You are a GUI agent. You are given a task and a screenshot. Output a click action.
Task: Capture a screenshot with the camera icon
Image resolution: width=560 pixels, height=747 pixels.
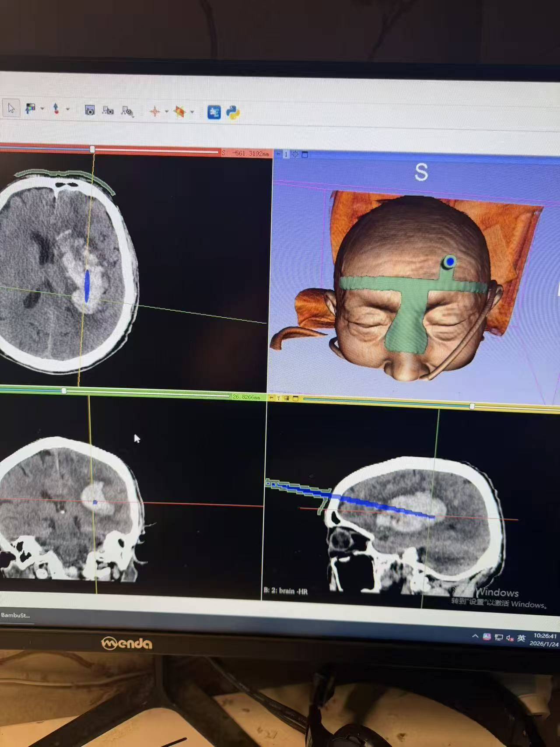[x=90, y=110]
